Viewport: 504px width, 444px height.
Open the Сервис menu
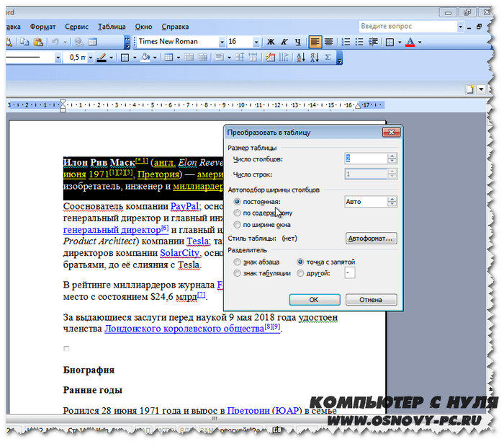[x=76, y=27]
